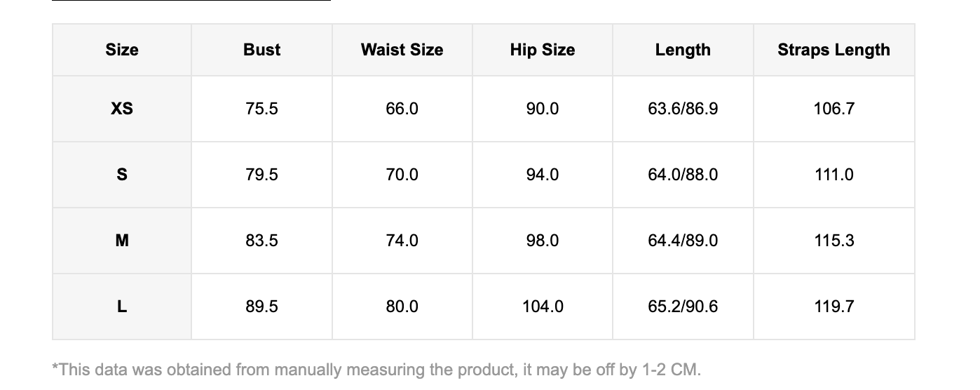Click the Bust column header

[x=261, y=50]
